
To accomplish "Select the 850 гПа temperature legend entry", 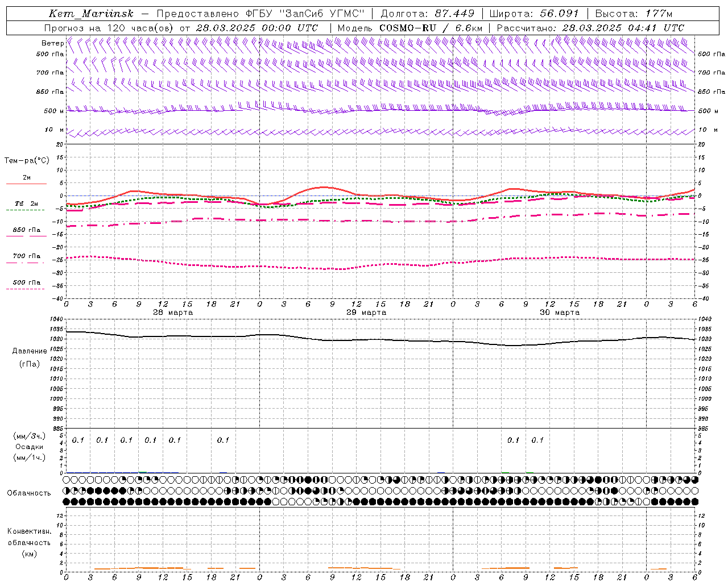I will click(x=27, y=230).
